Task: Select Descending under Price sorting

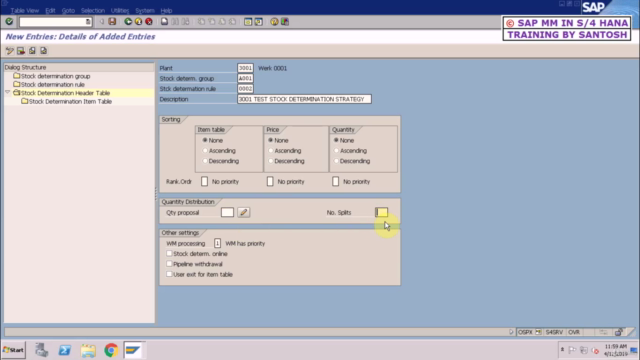Action: [x=271, y=161]
